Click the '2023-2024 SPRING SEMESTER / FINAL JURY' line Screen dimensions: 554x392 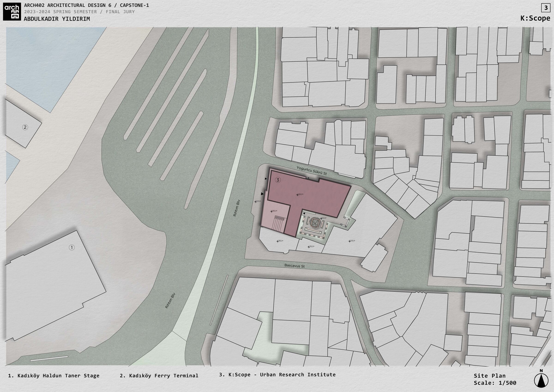coord(79,12)
